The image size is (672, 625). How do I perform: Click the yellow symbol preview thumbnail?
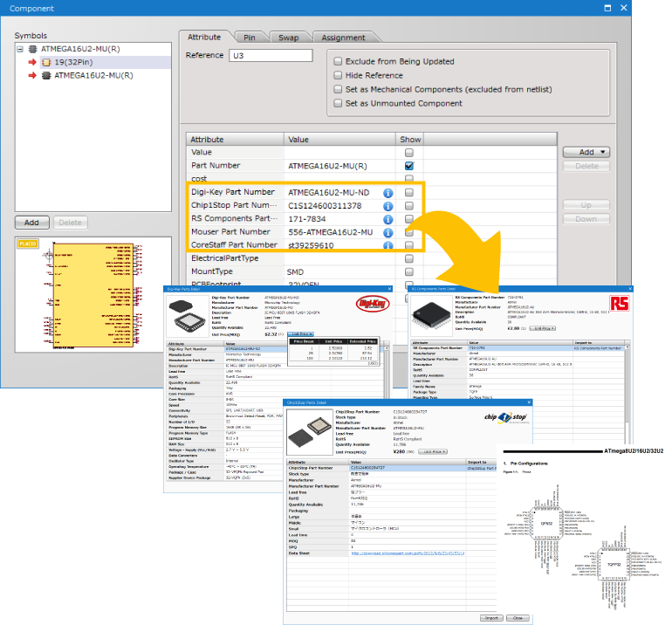point(93,296)
